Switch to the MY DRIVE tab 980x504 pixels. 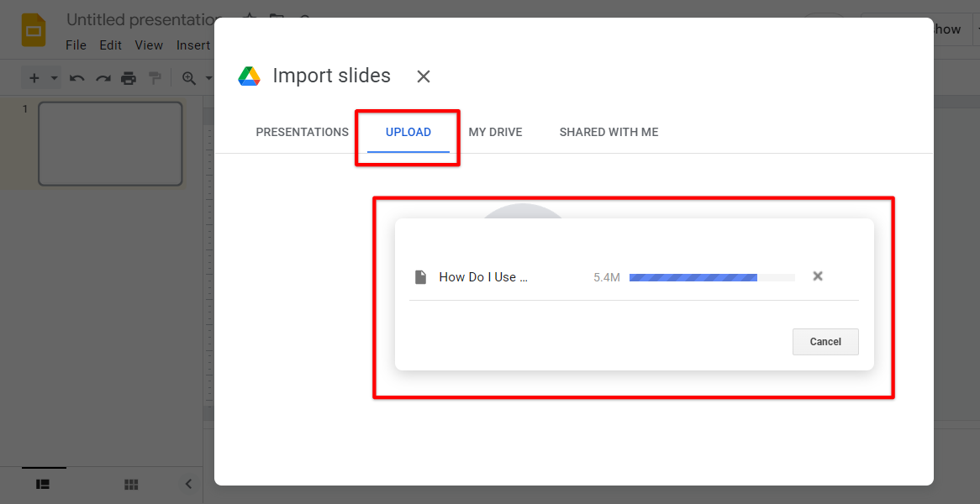coord(495,132)
